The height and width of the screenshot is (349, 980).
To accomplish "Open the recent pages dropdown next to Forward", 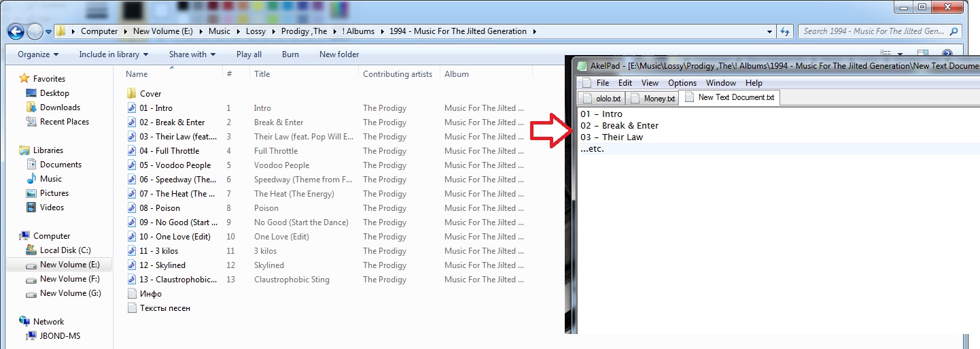I will [x=48, y=31].
